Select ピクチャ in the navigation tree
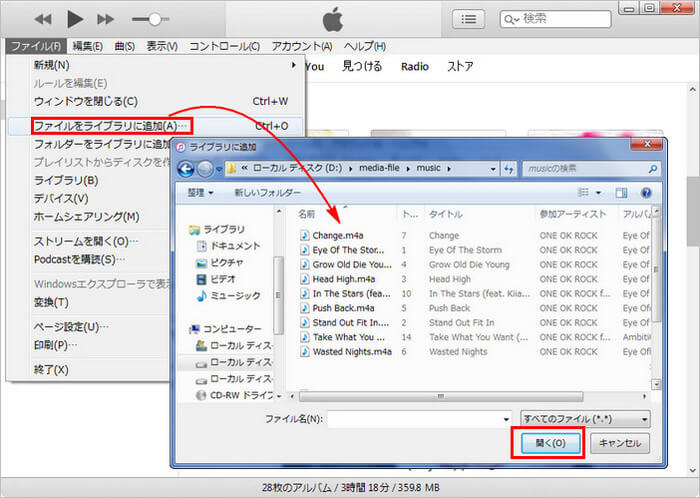 220,262
